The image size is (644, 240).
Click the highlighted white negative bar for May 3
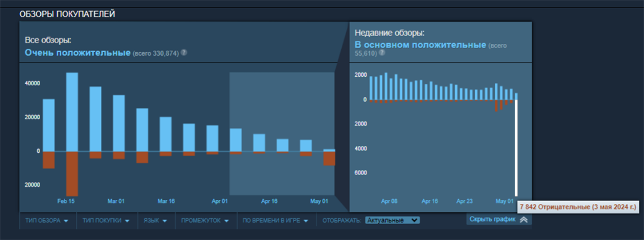(516, 148)
